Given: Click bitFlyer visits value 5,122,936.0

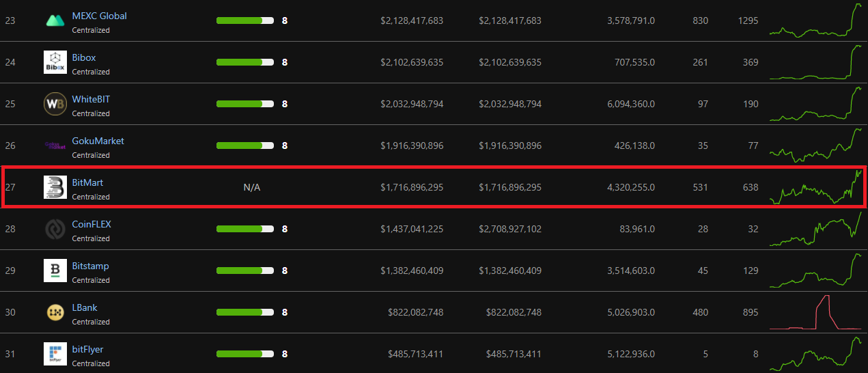Looking at the screenshot, I should pos(631,354).
